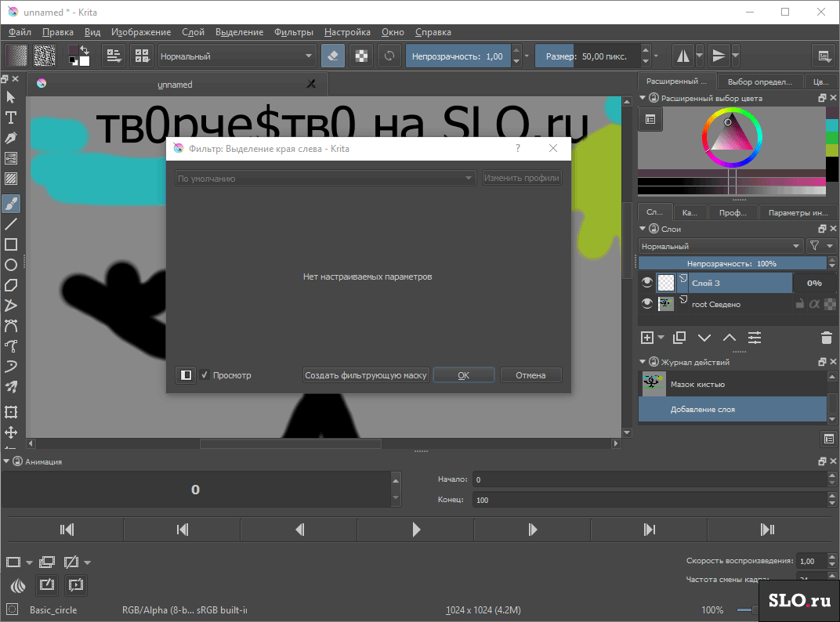
Task: Select Мазок кистью in the history
Action: pos(733,384)
